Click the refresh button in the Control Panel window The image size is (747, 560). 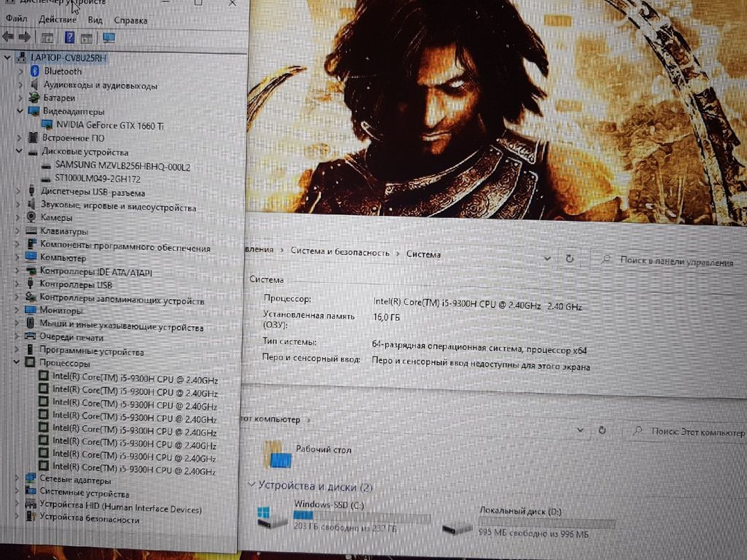pyautogui.click(x=569, y=259)
